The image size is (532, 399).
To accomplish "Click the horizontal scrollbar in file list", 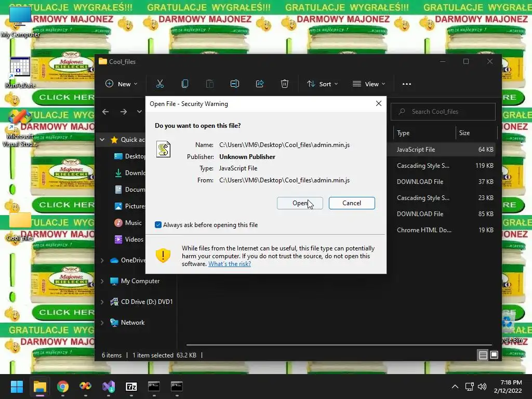I will click(339, 345).
